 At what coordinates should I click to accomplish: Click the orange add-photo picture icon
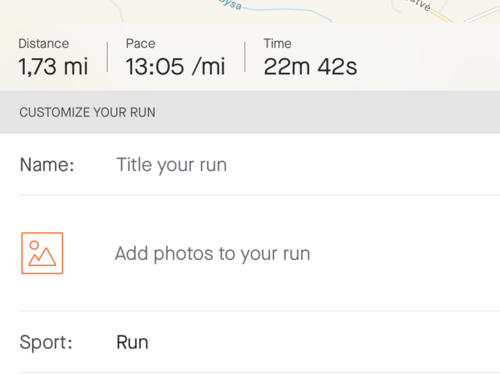tap(42, 253)
